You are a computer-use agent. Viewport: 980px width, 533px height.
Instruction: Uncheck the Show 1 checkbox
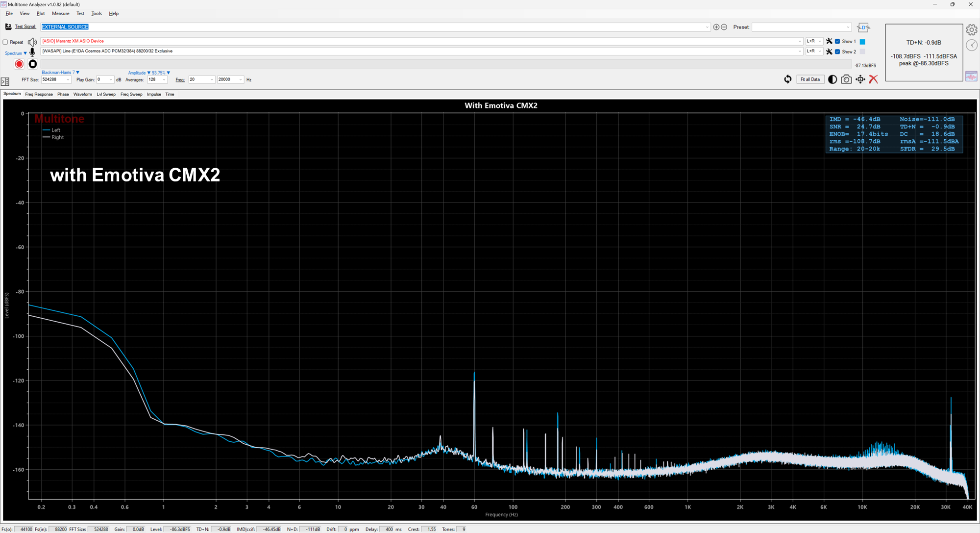point(837,41)
